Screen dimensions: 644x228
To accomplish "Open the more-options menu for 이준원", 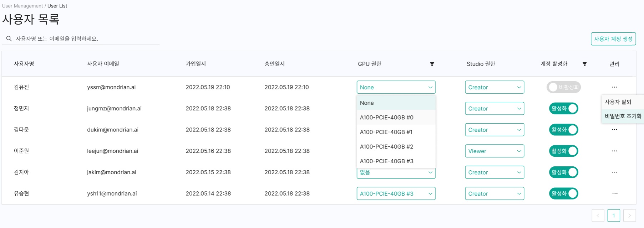I will [614, 151].
